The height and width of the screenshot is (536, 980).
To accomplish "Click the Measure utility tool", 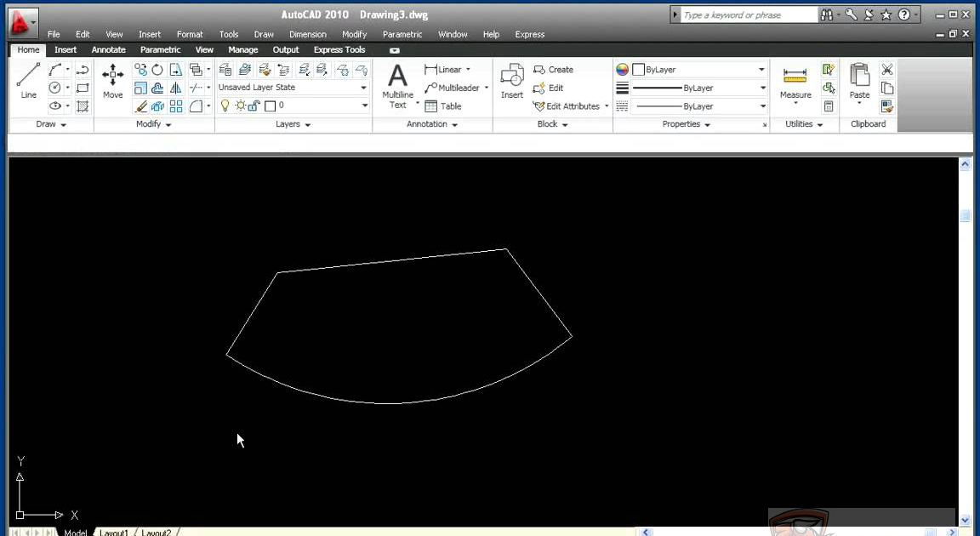I will (795, 82).
